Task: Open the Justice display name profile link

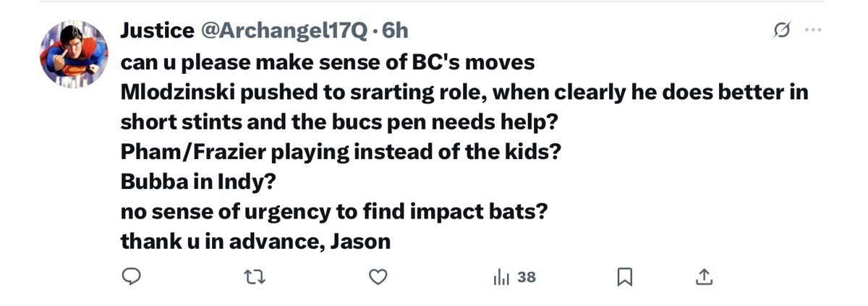Action: (x=156, y=30)
